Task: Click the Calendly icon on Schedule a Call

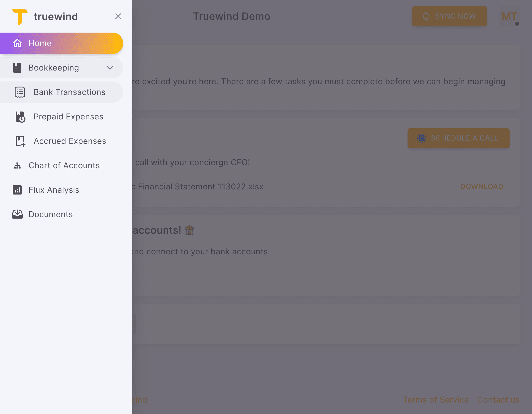Action: click(x=422, y=138)
